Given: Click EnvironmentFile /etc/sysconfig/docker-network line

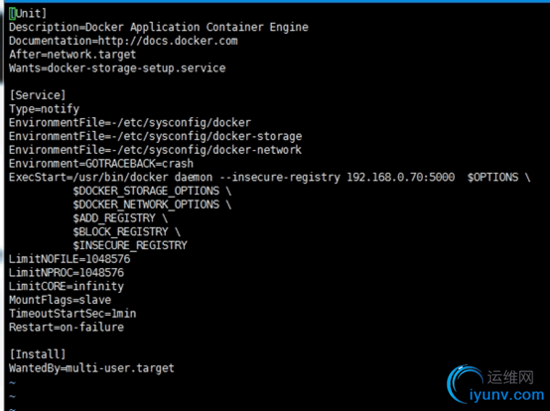Looking at the screenshot, I should point(155,150).
